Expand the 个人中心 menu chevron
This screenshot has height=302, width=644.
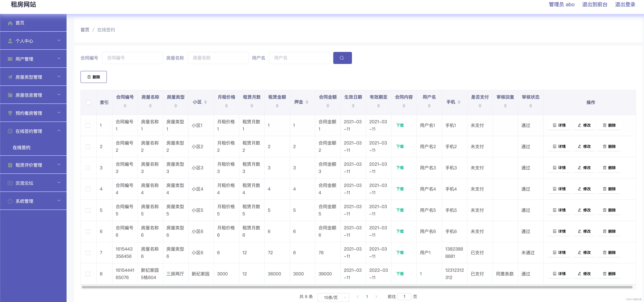click(59, 41)
